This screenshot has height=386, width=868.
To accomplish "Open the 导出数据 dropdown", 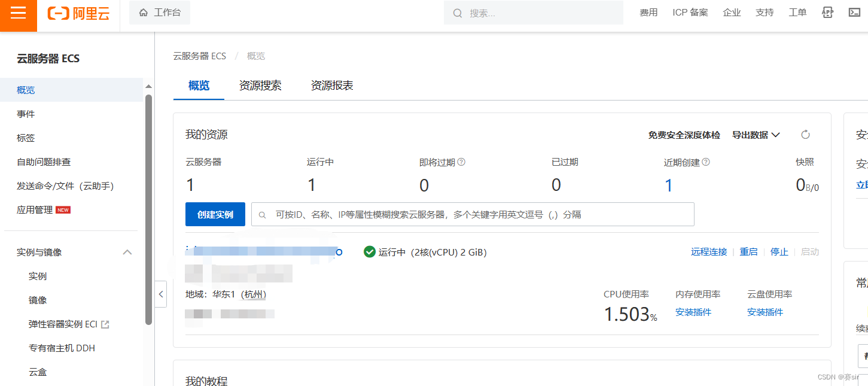I will tap(756, 135).
